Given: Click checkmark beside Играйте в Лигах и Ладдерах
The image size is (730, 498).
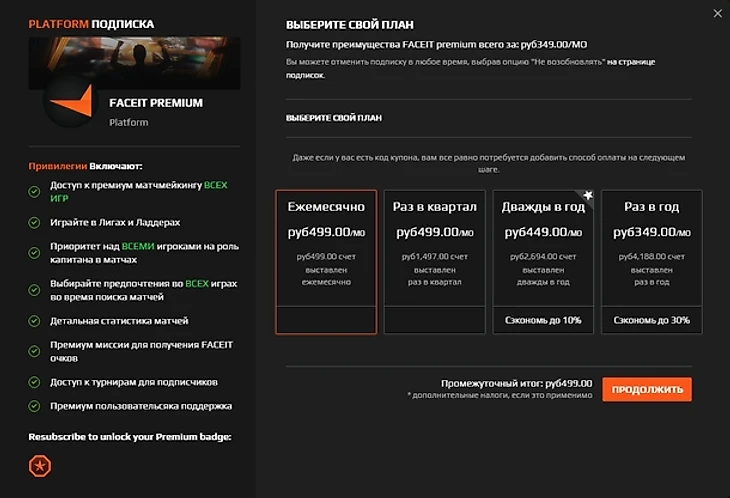Looking at the screenshot, I should 34,222.
